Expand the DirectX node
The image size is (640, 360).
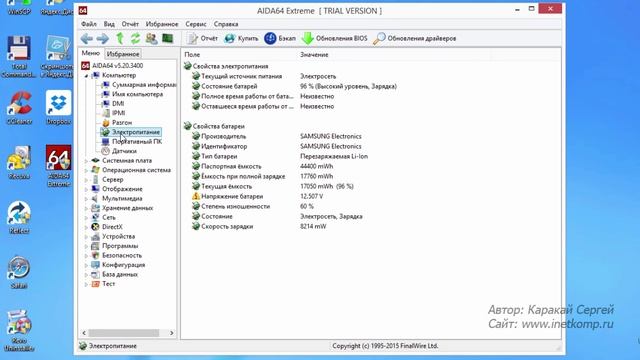(x=86, y=227)
